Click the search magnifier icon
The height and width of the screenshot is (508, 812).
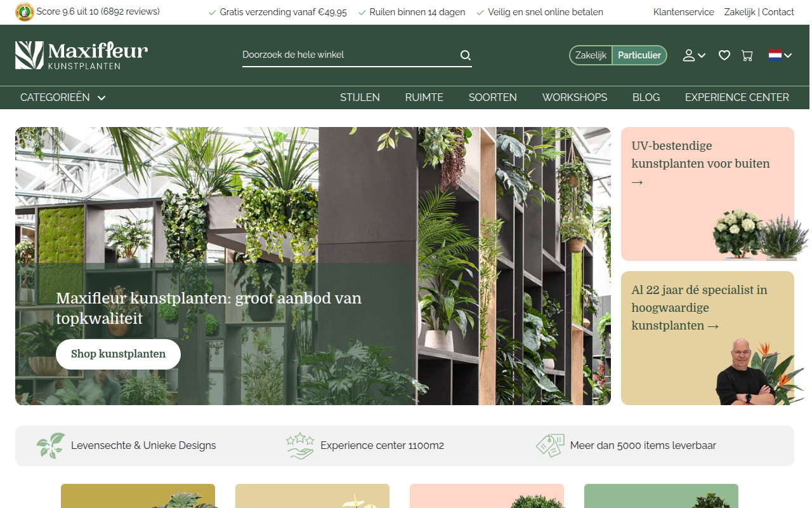pos(466,55)
